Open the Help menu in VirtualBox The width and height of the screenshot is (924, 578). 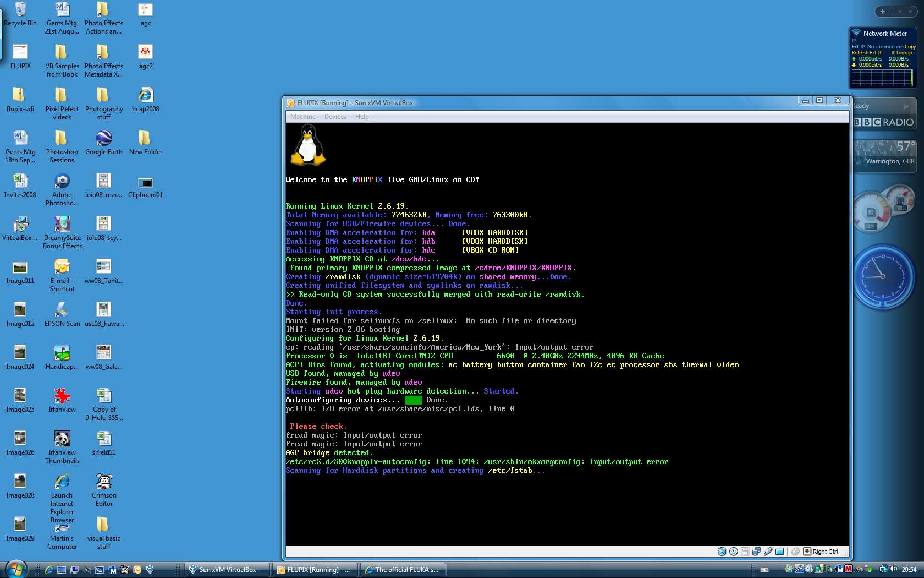[362, 117]
